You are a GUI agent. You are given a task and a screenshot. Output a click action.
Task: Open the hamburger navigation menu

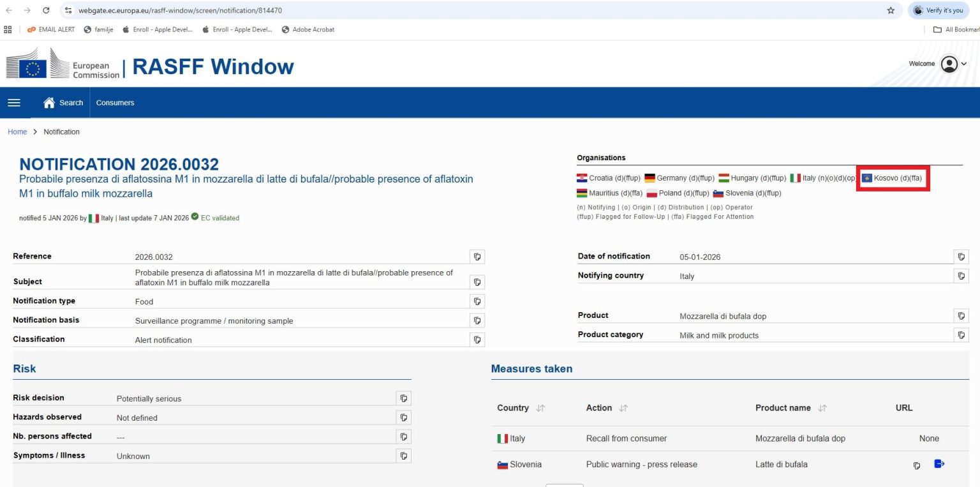coord(13,103)
